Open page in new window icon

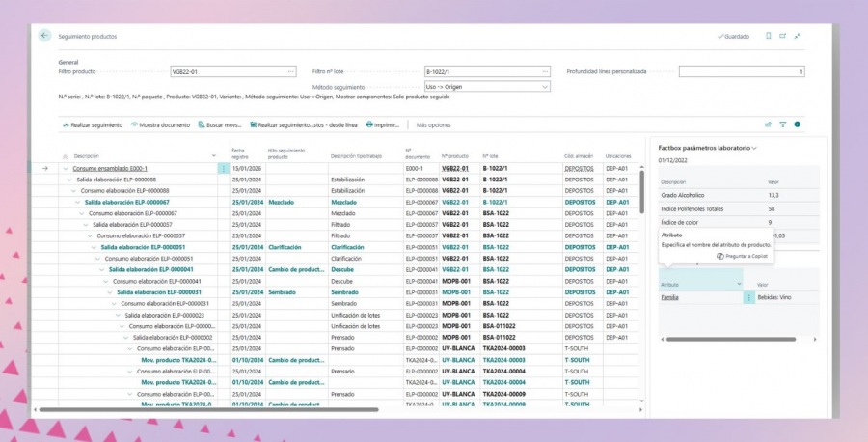783,36
